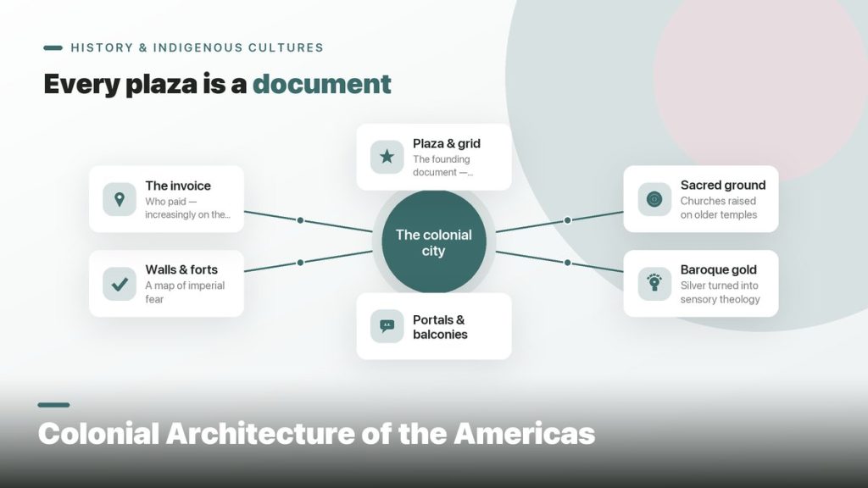Click 'Colonial Architecture of the Americas' caption

317,433
